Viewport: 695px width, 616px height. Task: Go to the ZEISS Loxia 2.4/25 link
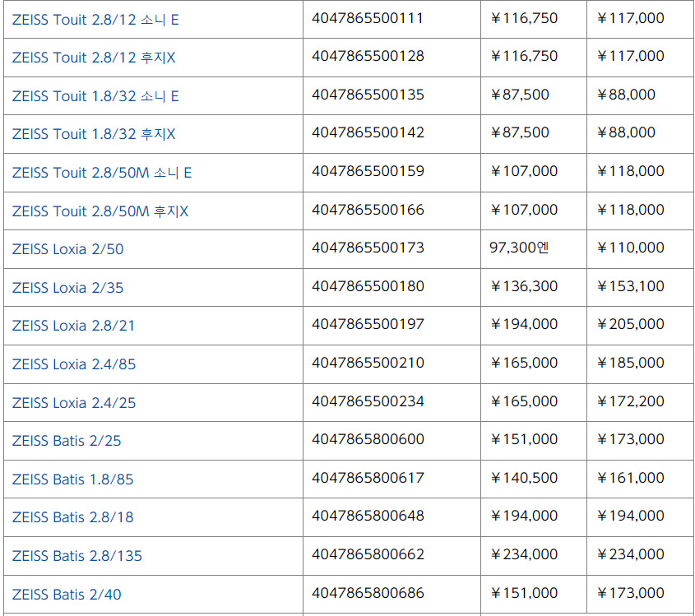(x=74, y=403)
